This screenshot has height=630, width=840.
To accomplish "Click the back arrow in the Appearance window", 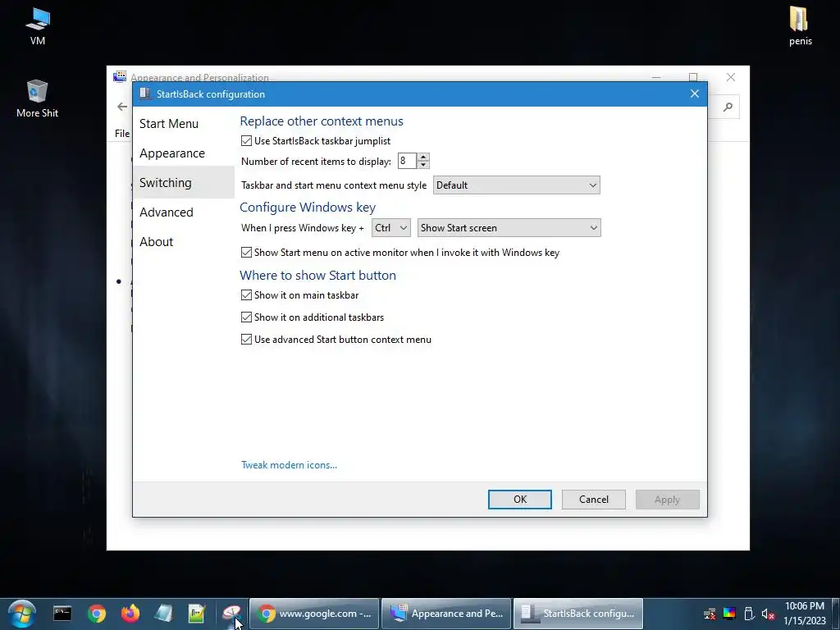I will [x=122, y=107].
